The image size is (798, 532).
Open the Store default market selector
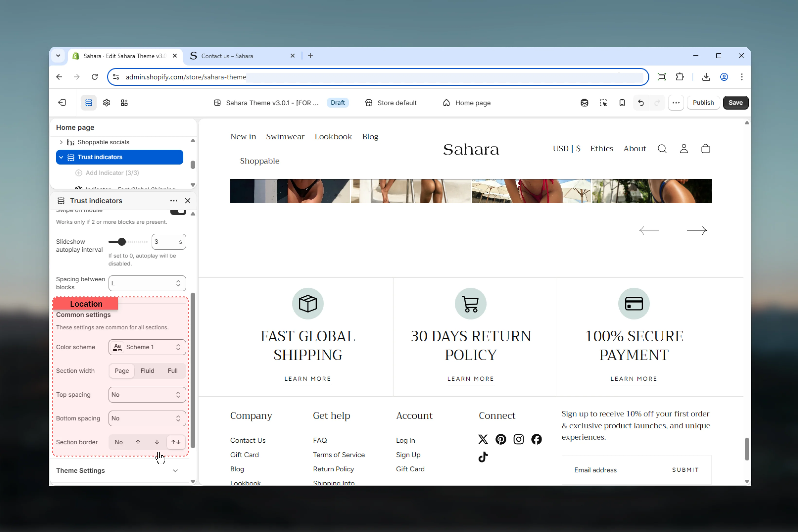[391, 103]
